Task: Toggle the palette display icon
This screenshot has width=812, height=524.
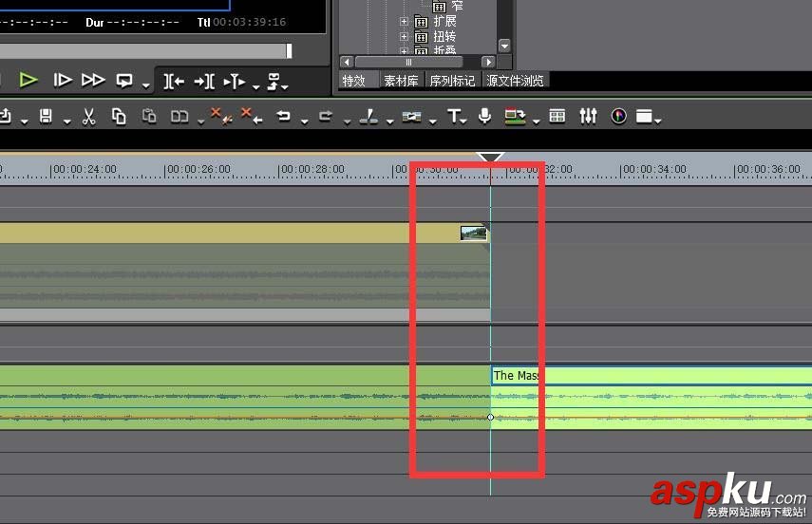Action: 644,117
